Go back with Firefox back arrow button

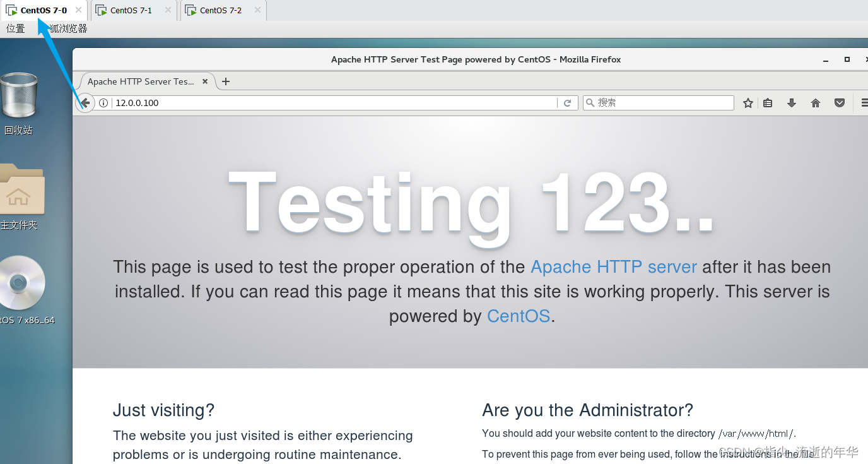pyautogui.click(x=85, y=103)
